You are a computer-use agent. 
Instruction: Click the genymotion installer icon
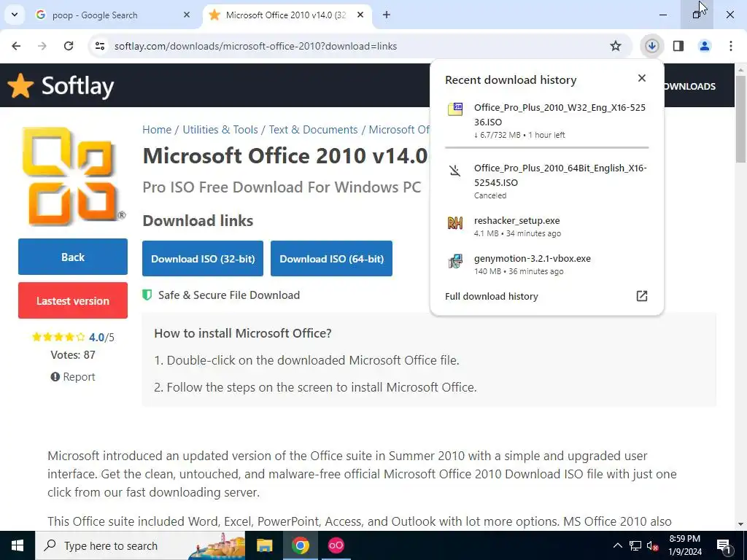(455, 261)
